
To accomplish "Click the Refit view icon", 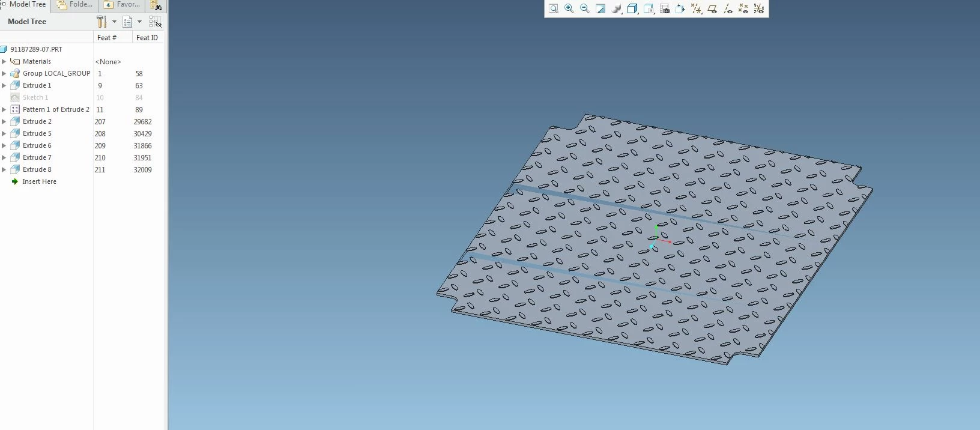I will pos(554,8).
